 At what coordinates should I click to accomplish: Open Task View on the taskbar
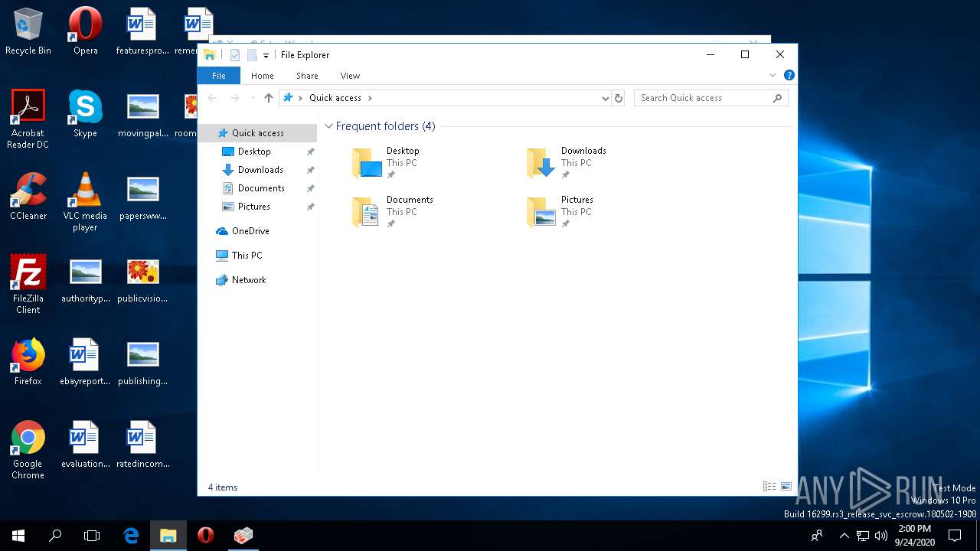92,536
